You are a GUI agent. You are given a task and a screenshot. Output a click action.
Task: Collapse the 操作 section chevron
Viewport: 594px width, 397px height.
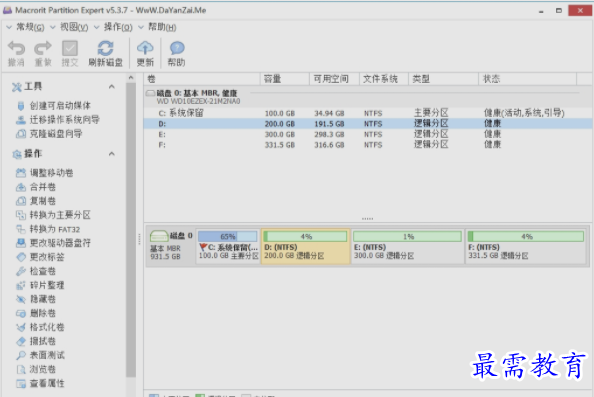tap(112, 154)
